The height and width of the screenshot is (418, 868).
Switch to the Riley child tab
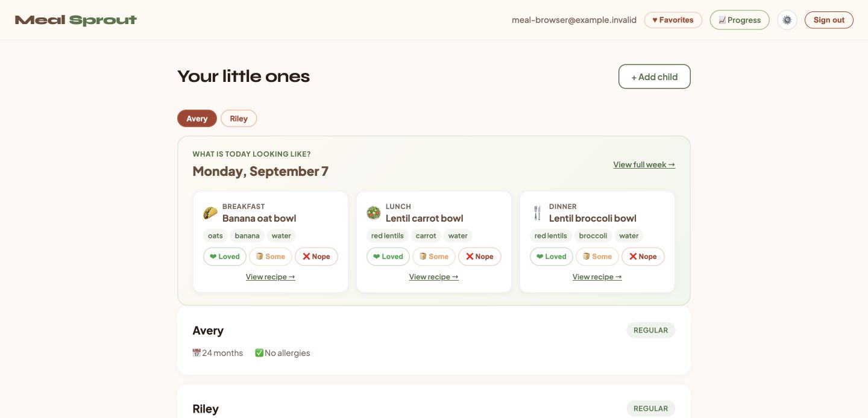coord(239,119)
